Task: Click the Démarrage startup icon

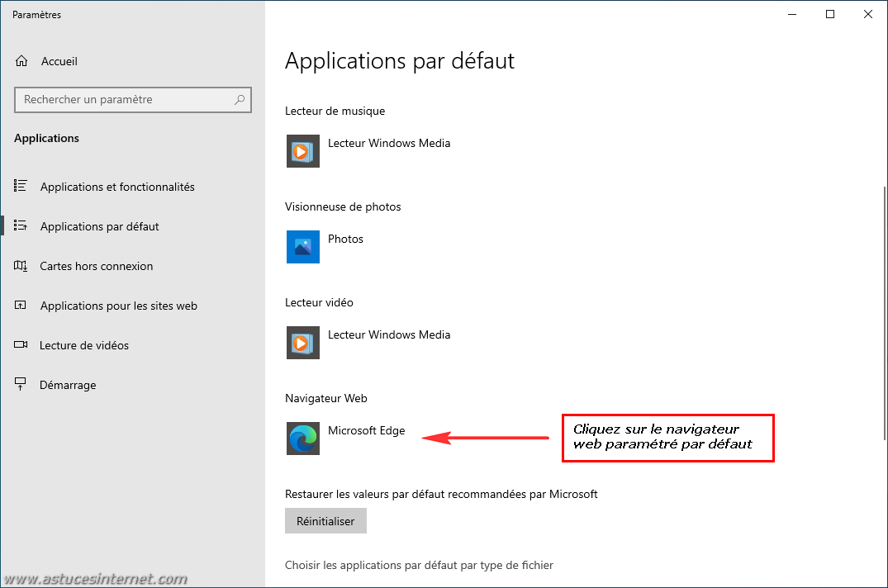Action: [x=21, y=384]
